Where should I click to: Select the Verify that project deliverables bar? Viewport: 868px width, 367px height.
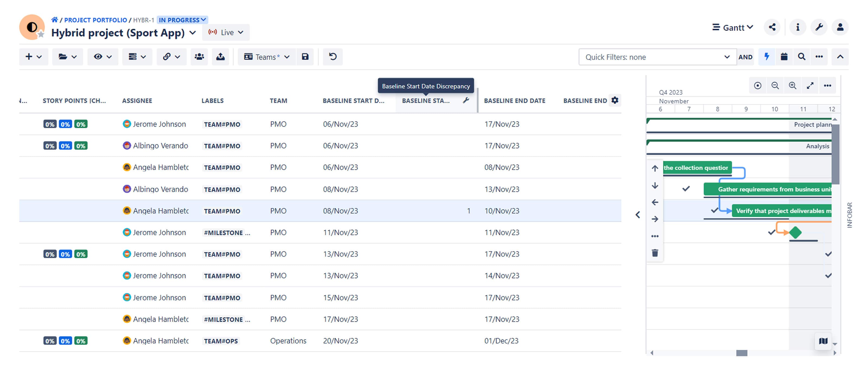tap(781, 211)
